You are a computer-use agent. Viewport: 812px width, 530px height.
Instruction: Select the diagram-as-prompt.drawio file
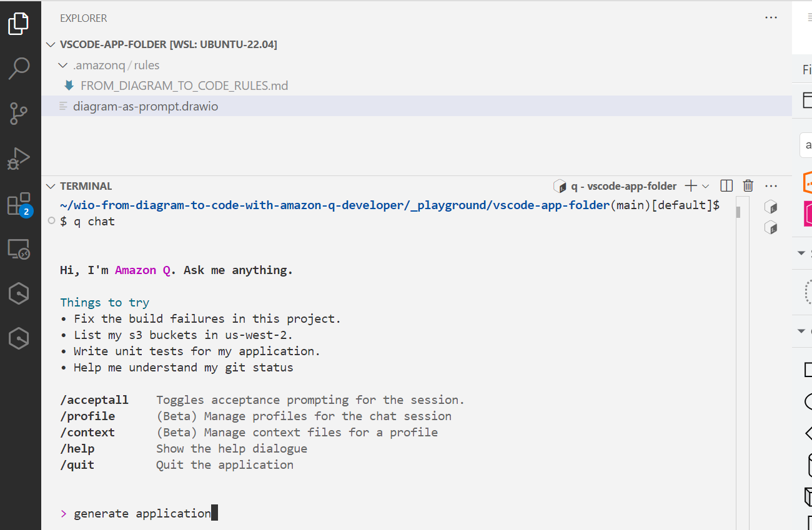[417, 106]
